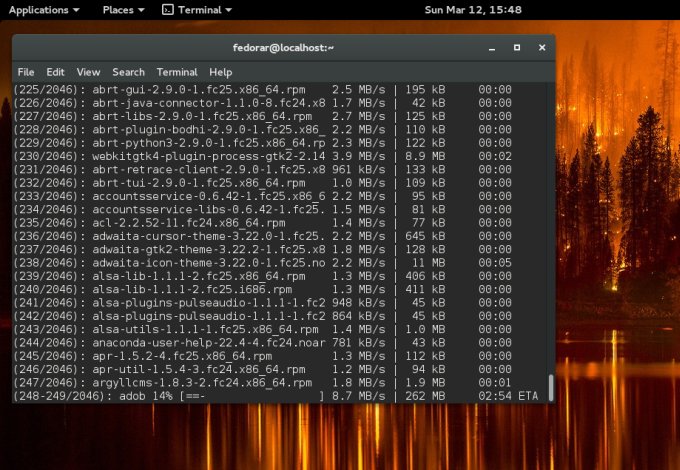Open the Terminal menu in the menu bar
This screenshot has width=680, height=470.
pos(176,72)
